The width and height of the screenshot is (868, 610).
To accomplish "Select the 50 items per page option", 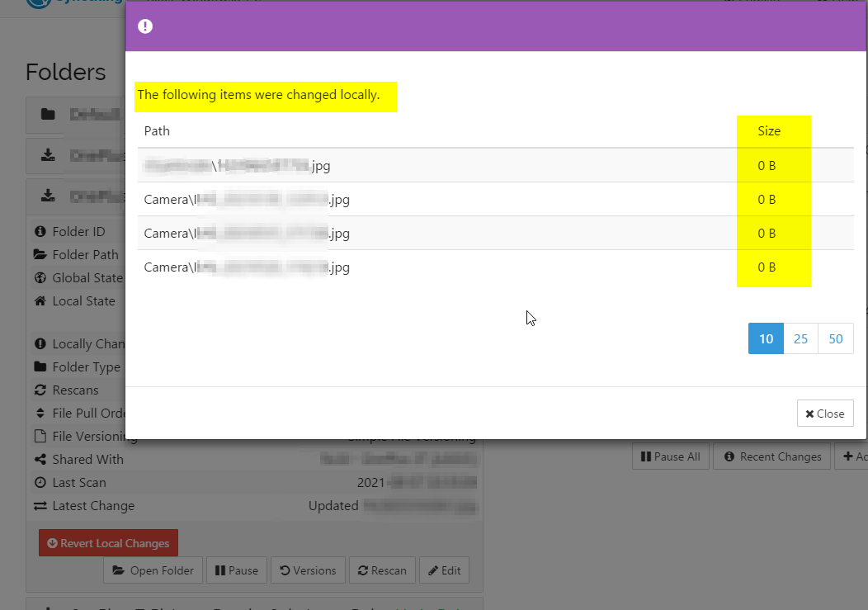I will click(x=835, y=338).
